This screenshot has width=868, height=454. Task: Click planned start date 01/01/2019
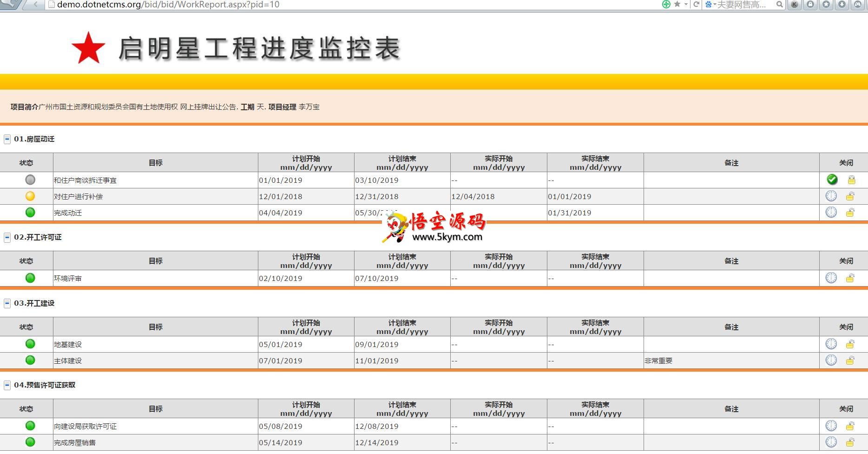coord(281,180)
